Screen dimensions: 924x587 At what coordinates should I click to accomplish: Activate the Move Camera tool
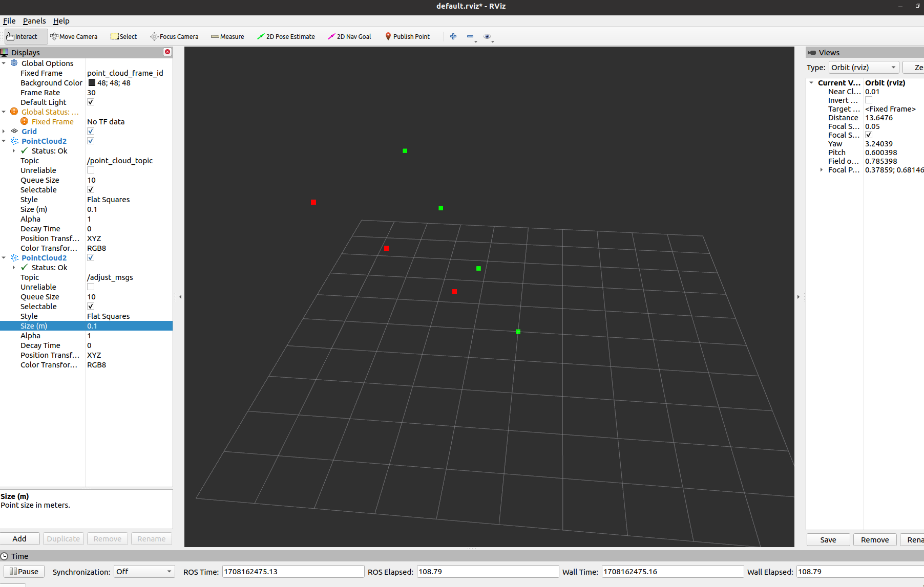[74, 36]
